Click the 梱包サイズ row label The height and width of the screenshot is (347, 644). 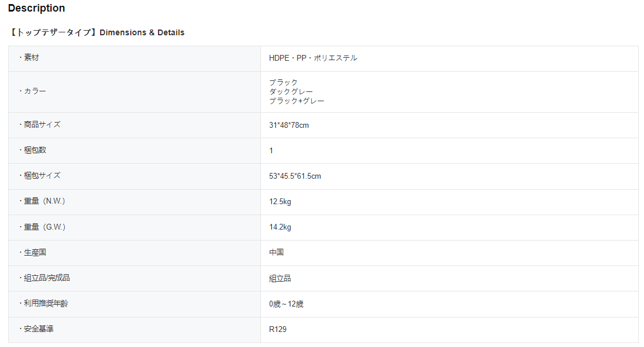pos(42,175)
